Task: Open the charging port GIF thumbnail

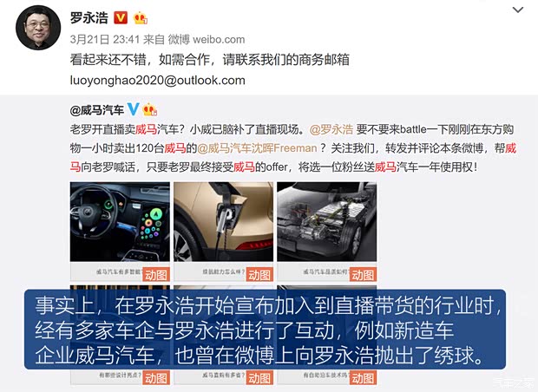Action: point(223,221)
